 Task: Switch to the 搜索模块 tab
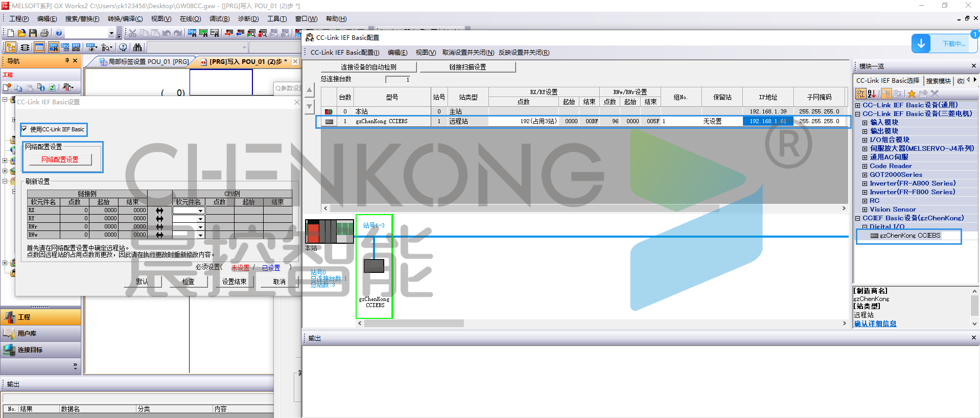(938, 81)
